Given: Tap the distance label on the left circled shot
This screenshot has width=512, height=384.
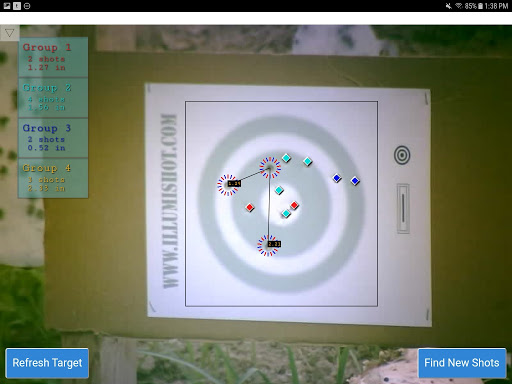Looking at the screenshot, I should 234,183.
